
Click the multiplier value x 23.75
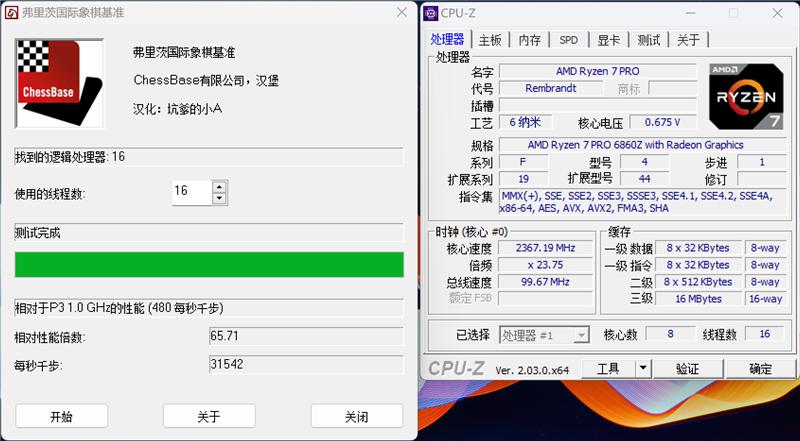pos(545,265)
